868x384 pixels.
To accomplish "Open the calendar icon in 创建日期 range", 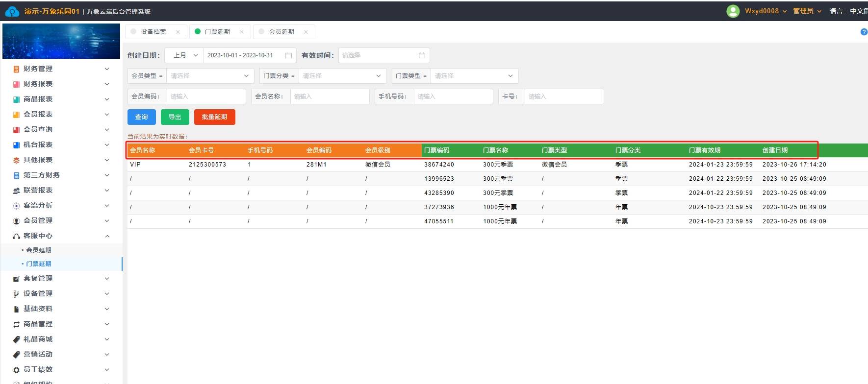I will 288,55.
